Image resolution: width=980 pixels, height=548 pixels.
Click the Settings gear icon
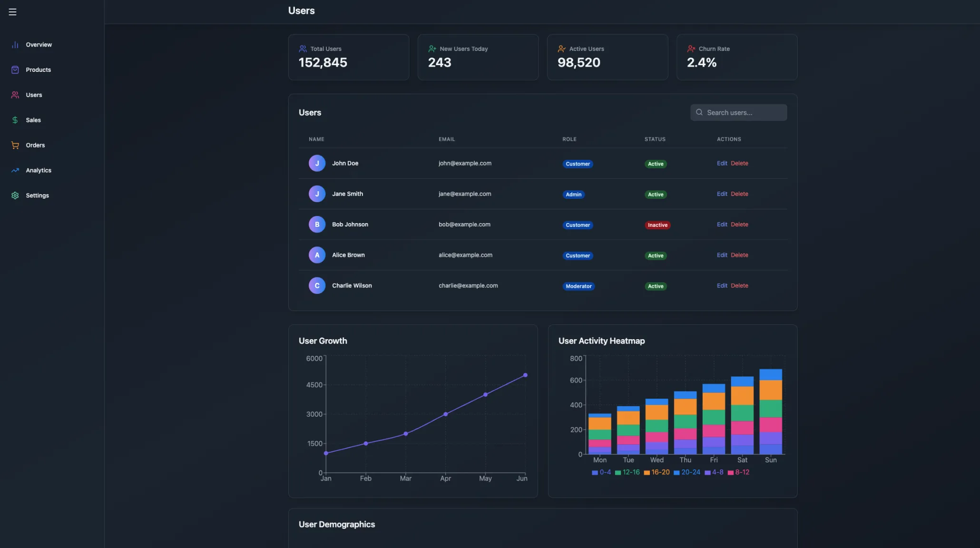pyautogui.click(x=15, y=196)
